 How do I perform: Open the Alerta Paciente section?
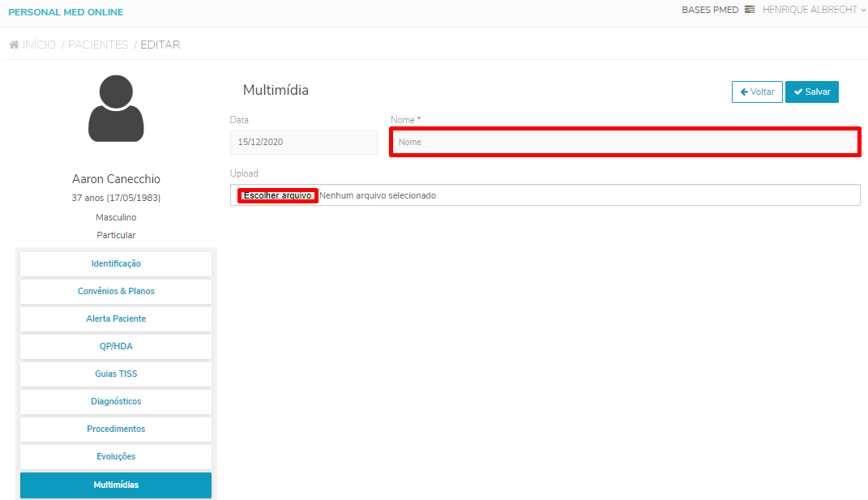116,319
